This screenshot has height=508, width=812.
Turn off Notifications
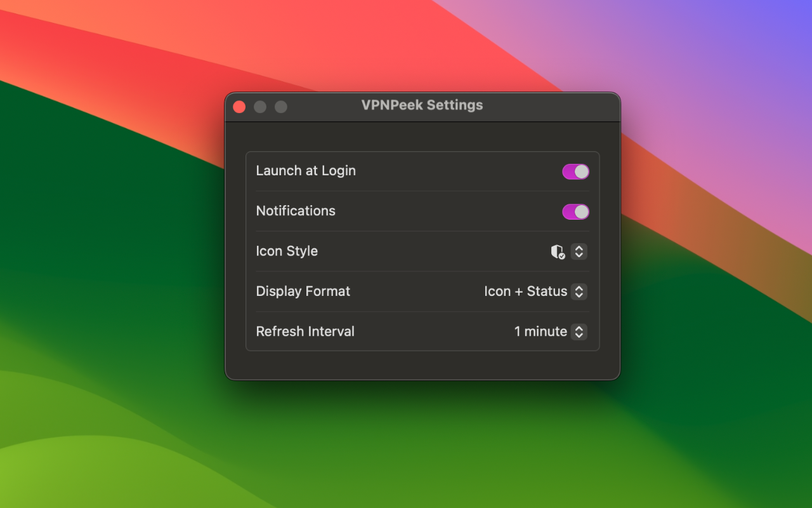(575, 211)
